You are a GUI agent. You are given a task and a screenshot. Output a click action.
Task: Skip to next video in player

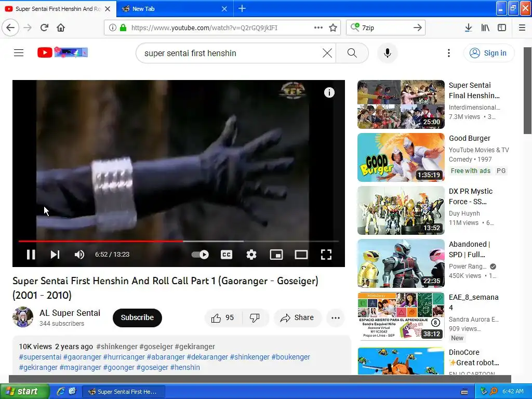(55, 255)
